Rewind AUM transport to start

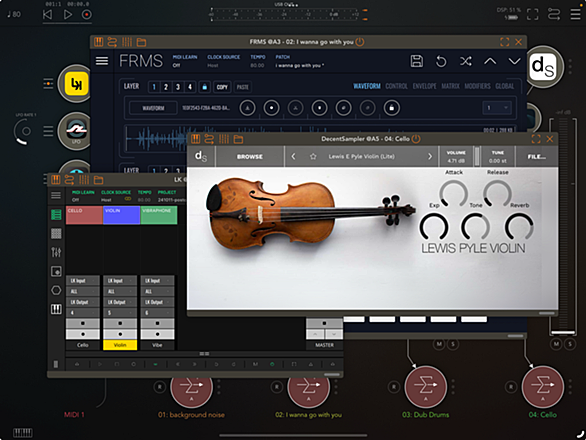[47, 15]
